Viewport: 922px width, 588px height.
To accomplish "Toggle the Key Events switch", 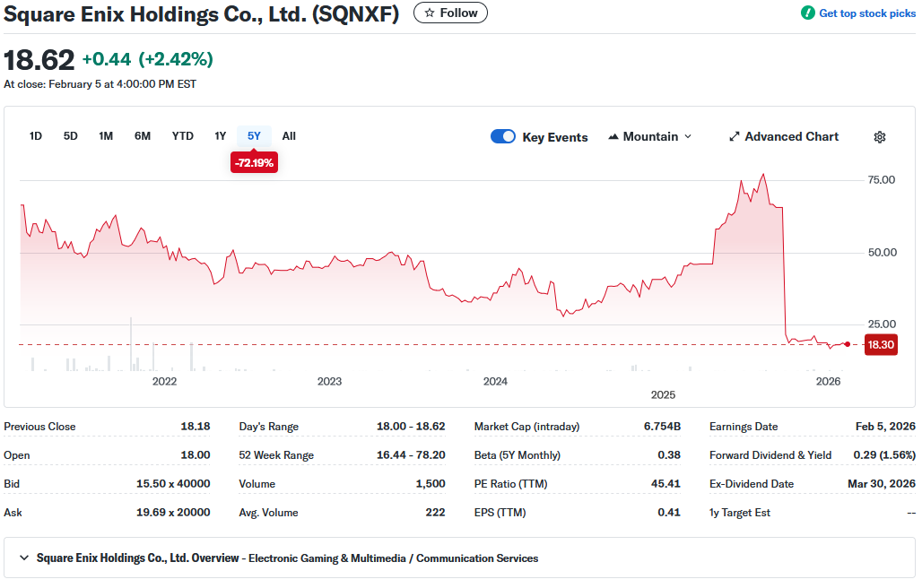I will (503, 137).
